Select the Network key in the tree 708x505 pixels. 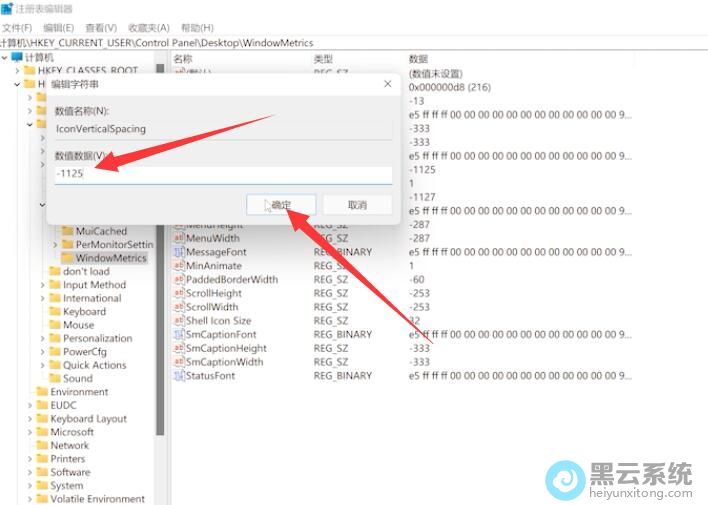pyautogui.click(x=69, y=446)
